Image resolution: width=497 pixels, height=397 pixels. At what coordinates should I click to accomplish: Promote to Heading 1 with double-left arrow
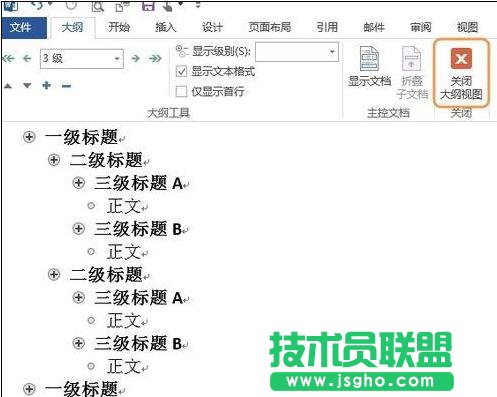point(9,59)
